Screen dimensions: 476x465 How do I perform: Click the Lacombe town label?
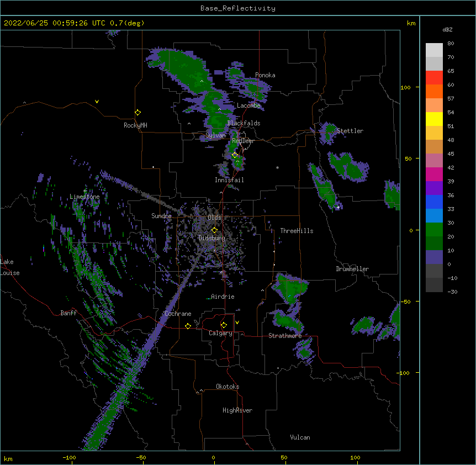[x=248, y=105]
